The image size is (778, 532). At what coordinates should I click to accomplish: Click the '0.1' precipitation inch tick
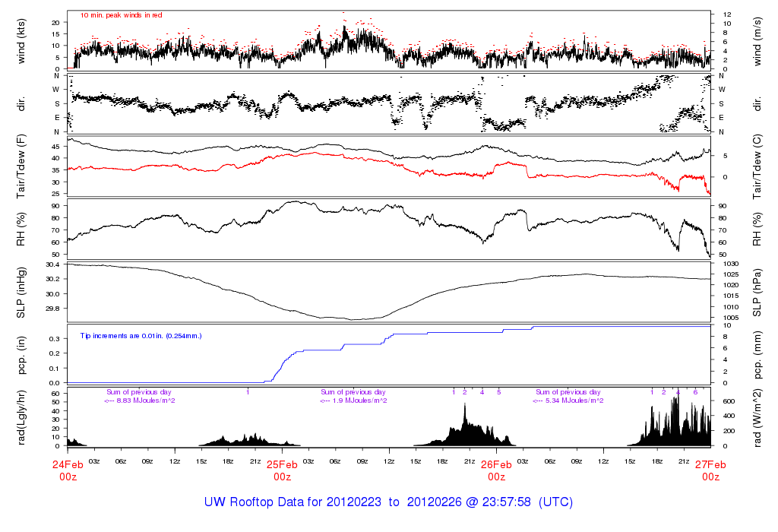click(x=55, y=369)
